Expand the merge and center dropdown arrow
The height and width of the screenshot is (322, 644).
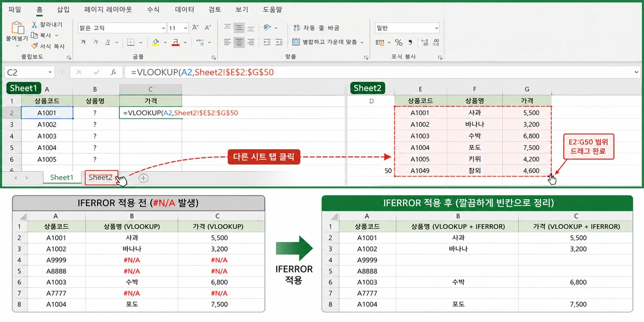point(362,42)
